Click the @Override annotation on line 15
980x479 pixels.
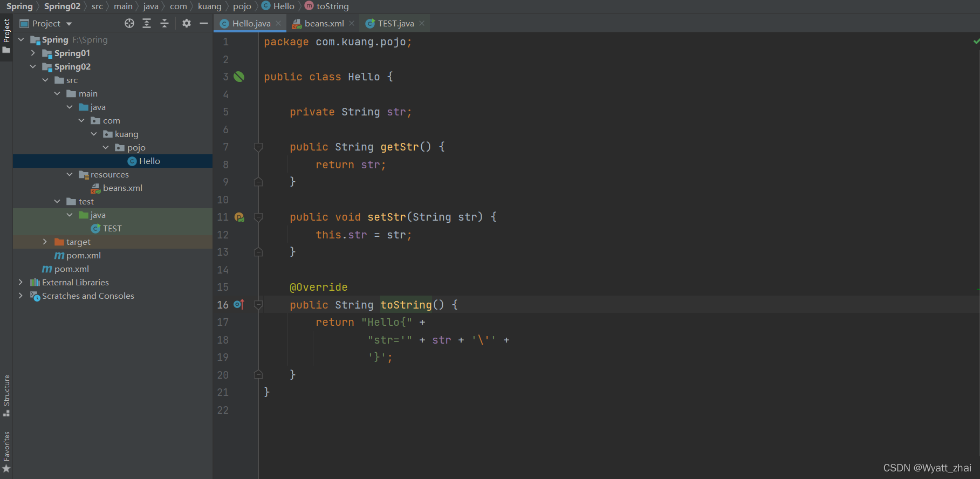[318, 287]
